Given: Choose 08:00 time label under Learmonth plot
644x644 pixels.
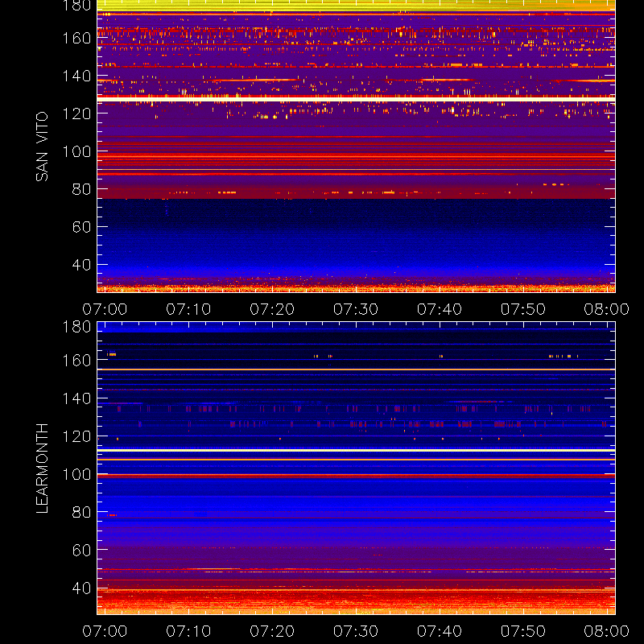Looking at the screenshot, I should click(607, 631).
